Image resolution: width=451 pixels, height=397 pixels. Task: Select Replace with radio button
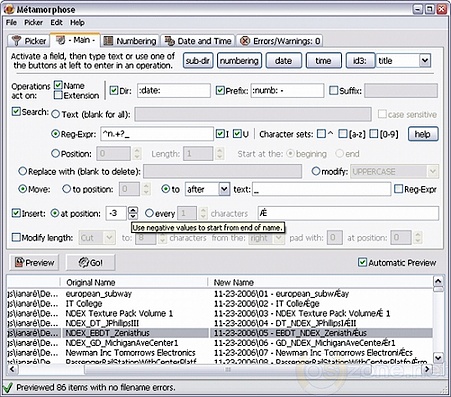pyautogui.click(x=23, y=172)
